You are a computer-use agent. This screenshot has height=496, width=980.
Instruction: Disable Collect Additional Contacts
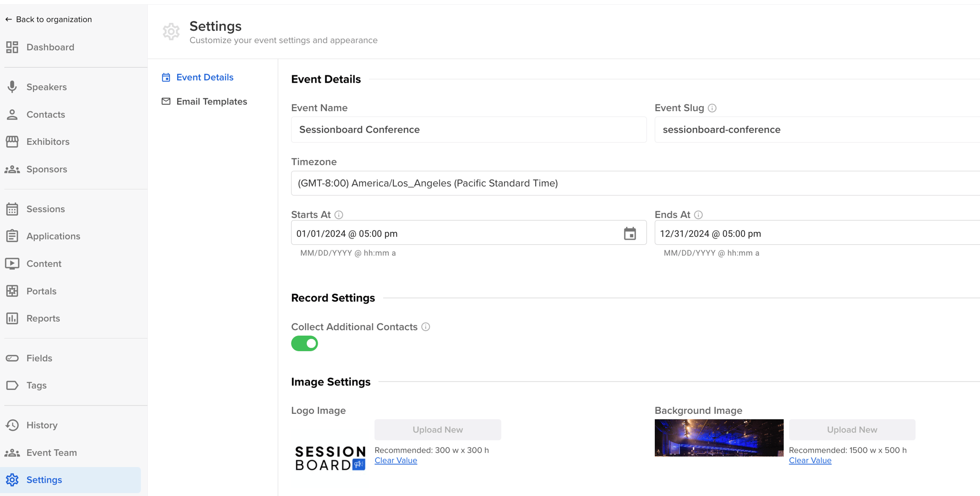tap(304, 343)
